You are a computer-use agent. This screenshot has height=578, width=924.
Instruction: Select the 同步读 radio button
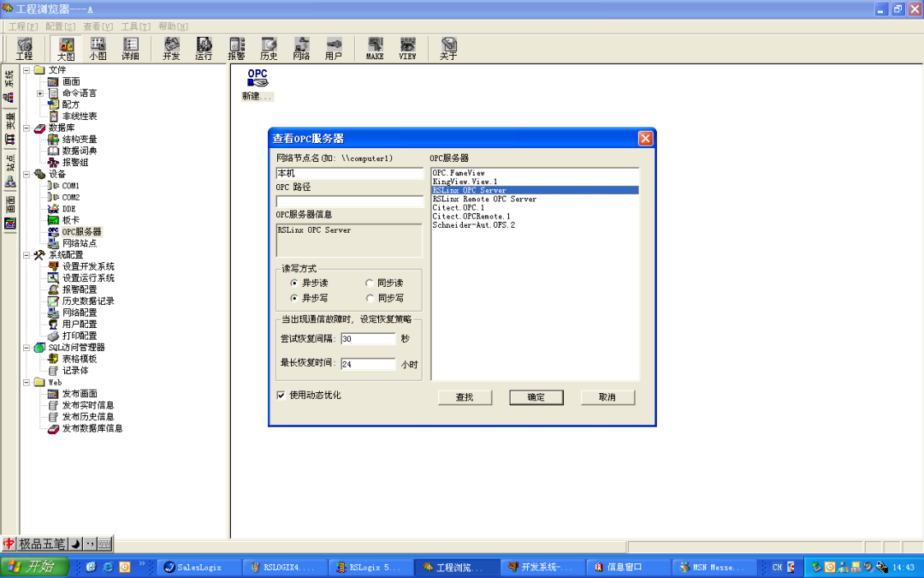point(370,283)
